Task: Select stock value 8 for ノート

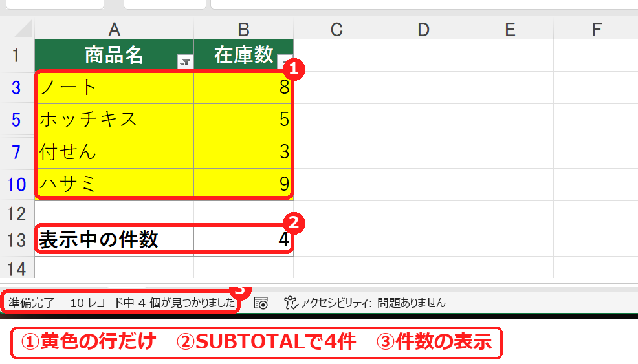Action: (x=244, y=87)
